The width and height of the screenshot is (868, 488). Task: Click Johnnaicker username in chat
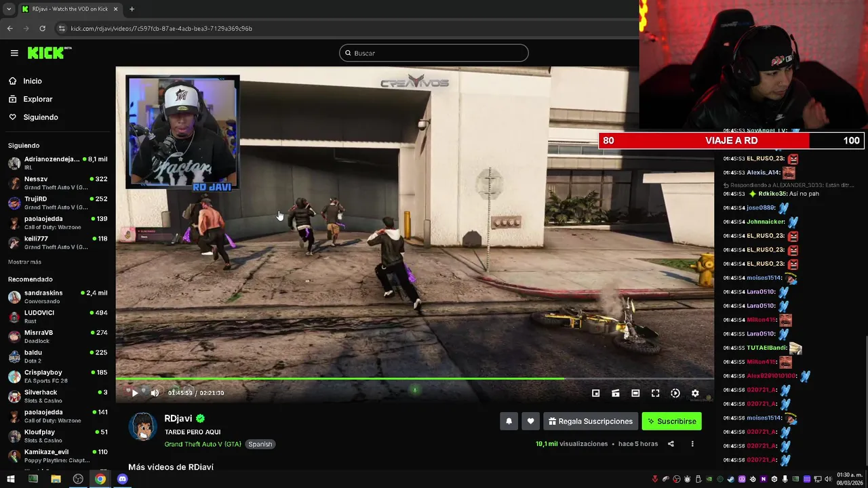tap(766, 222)
